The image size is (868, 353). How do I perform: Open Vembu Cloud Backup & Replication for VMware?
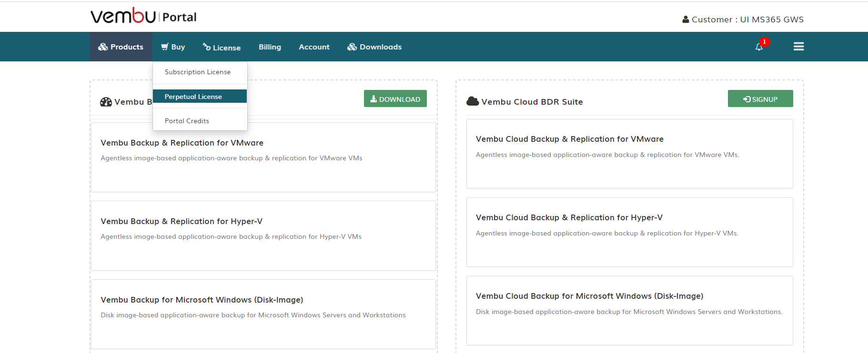[x=630, y=154]
